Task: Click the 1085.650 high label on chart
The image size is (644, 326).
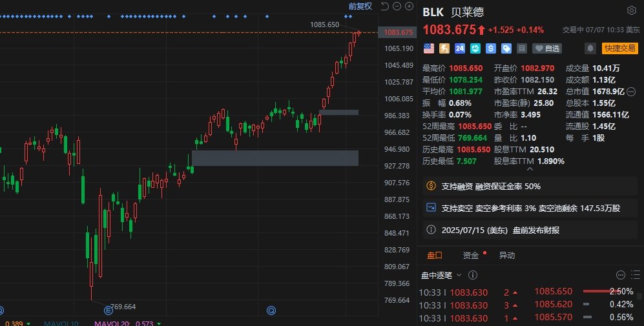Action: 324,25
